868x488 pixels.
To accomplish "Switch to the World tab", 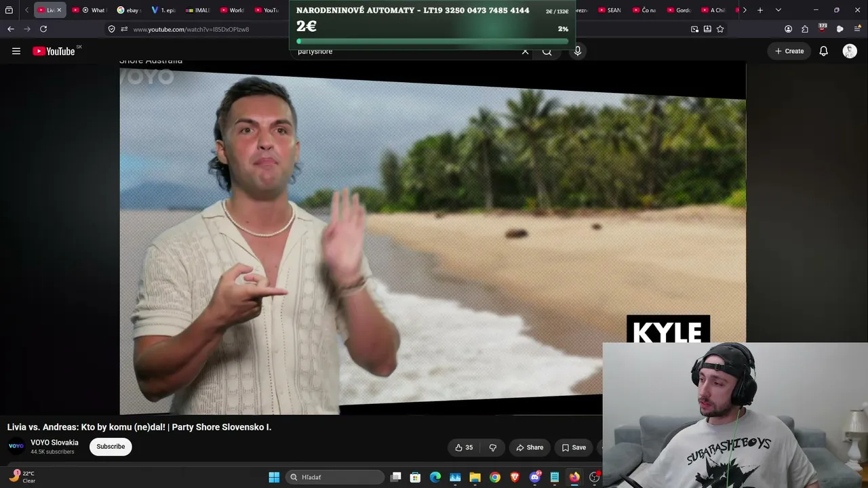I will pyautogui.click(x=232, y=10).
